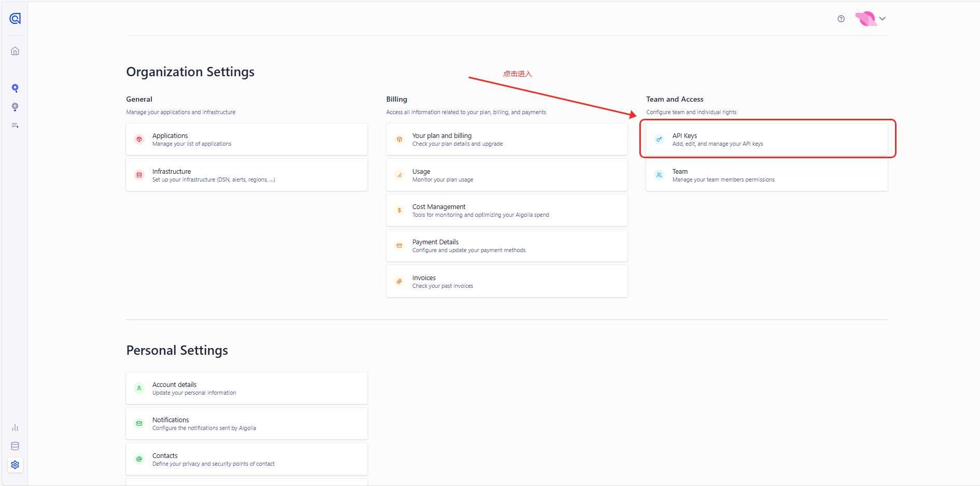Viewport: 980px width, 486px height.
Task: Click the Algolia logo in the sidebar
Action: [x=15, y=19]
